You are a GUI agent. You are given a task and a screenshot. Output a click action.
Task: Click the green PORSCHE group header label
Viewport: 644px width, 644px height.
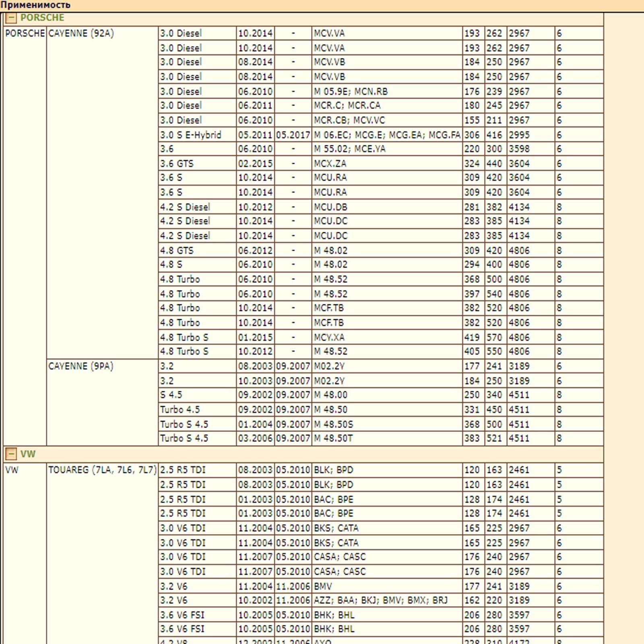click(x=42, y=18)
